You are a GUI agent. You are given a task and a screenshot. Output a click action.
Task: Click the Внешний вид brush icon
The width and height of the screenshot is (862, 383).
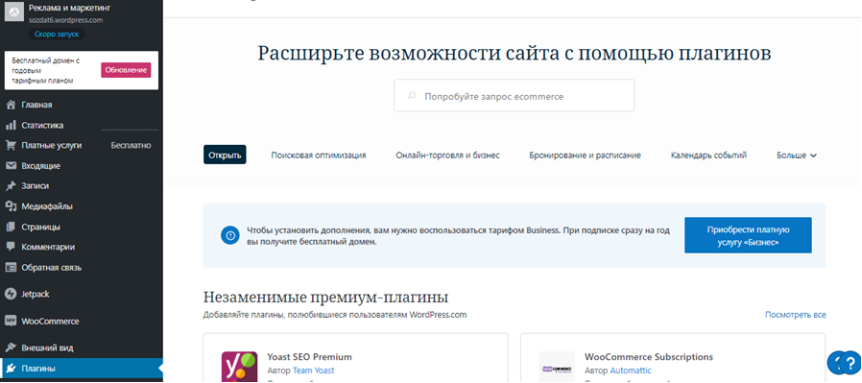tap(10, 348)
